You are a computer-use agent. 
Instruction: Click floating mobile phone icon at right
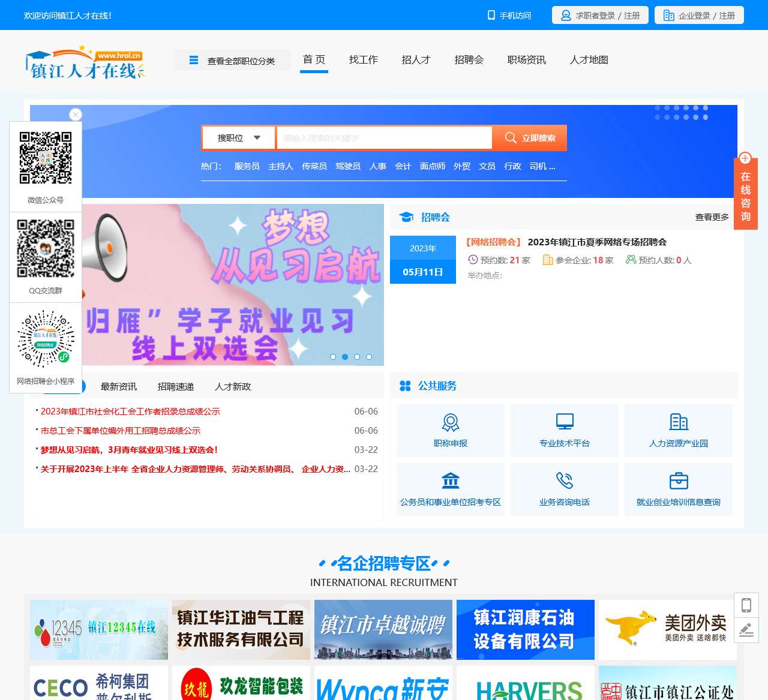[746, 605]
